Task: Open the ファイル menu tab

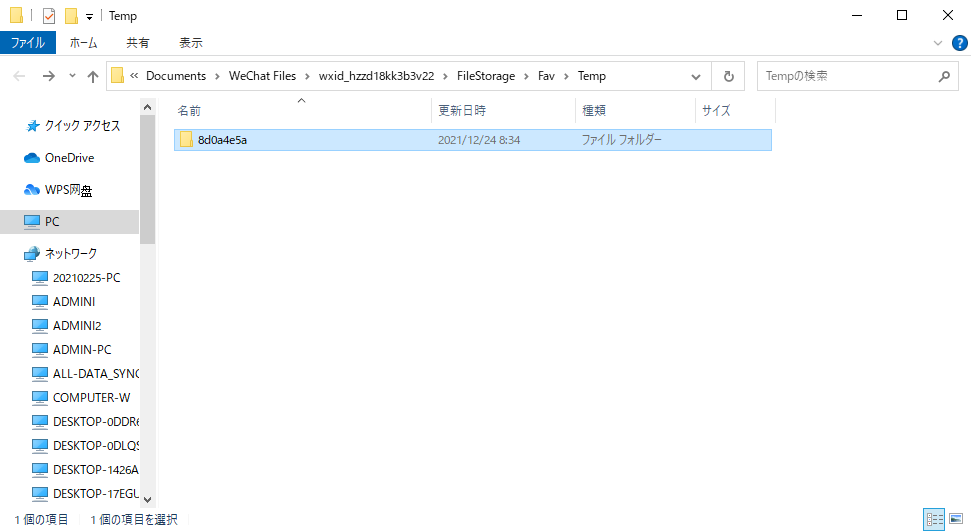Action: (x=27, y=43)
